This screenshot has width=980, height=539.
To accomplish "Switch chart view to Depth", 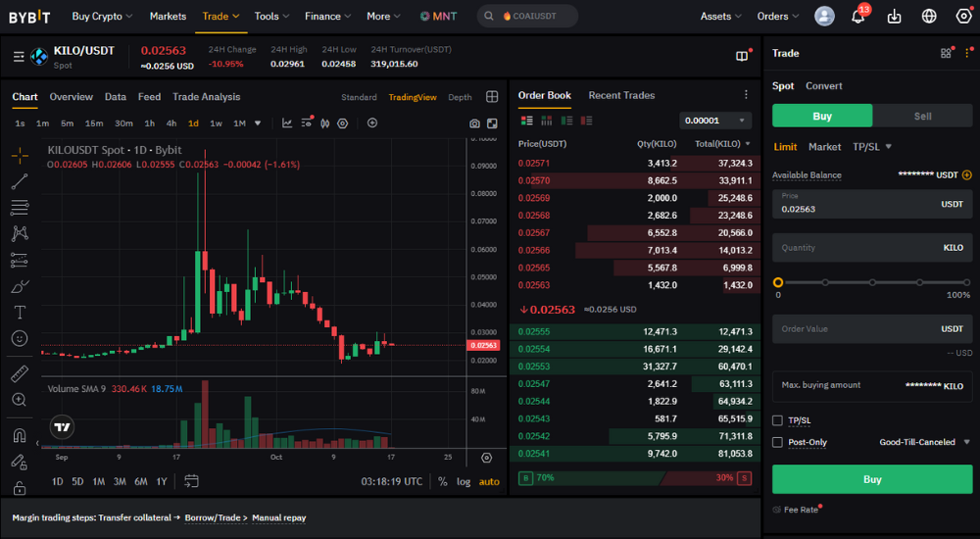I will coord(460,97).
